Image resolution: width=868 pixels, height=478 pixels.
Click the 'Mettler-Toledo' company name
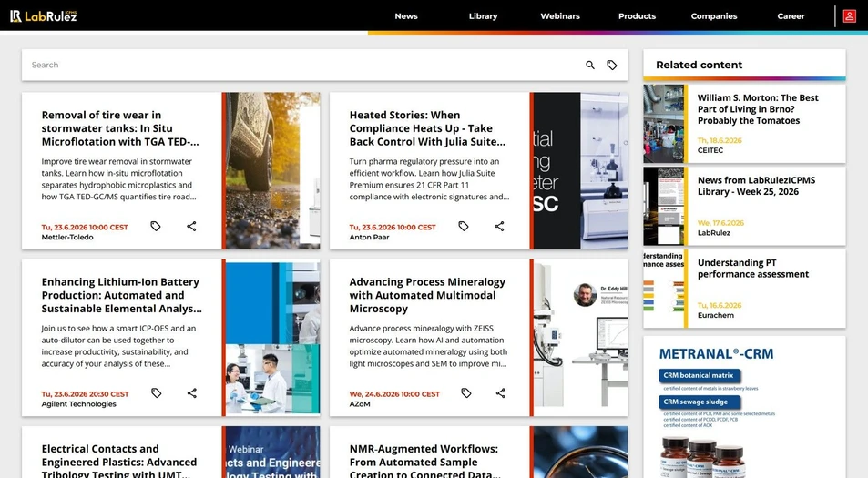pyautogui.click(x=67, y=238)
